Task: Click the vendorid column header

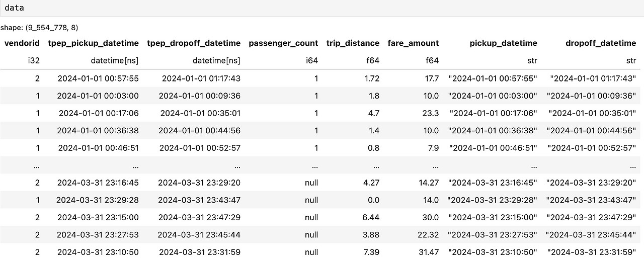Action: 22,43
